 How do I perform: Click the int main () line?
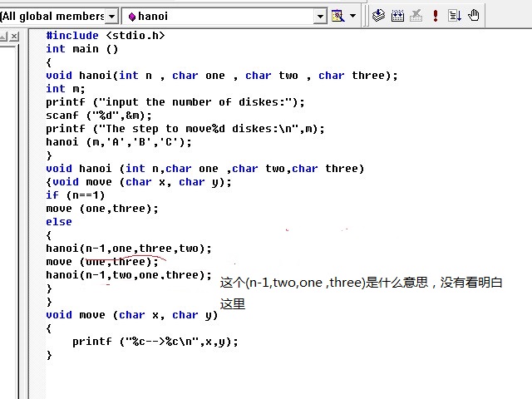pos(81,49)
